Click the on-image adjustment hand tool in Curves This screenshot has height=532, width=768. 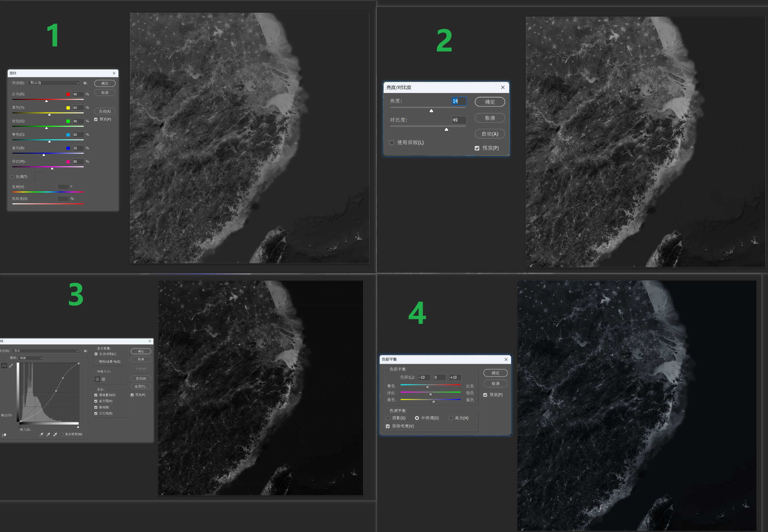[x=4, y=435]
